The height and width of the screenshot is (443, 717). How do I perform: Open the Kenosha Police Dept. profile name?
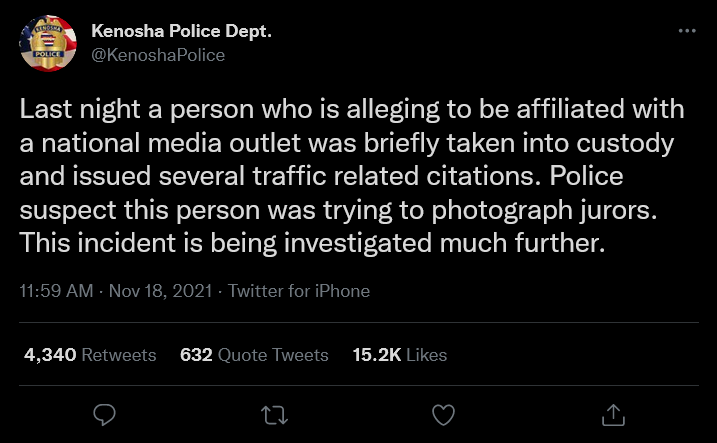click(x=182, y=32)
